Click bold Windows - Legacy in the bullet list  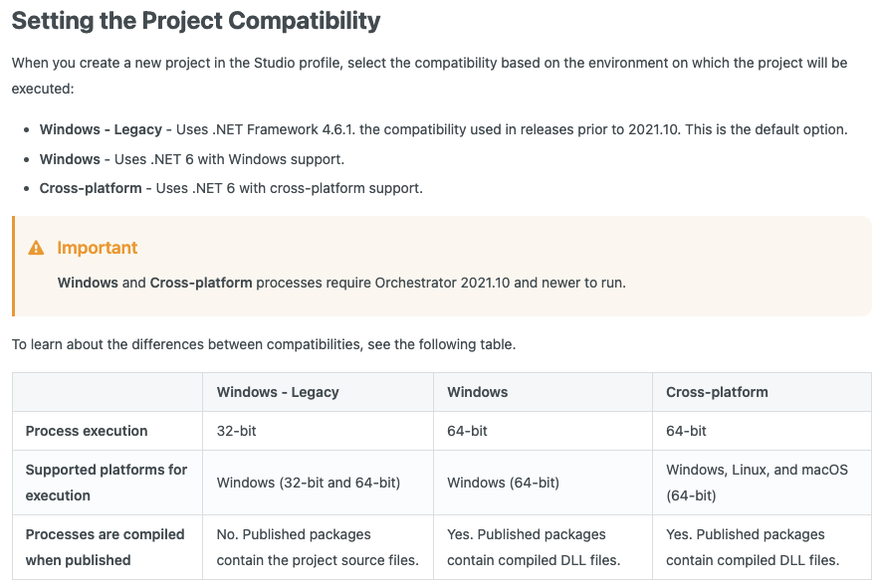[x=100, y=129]
